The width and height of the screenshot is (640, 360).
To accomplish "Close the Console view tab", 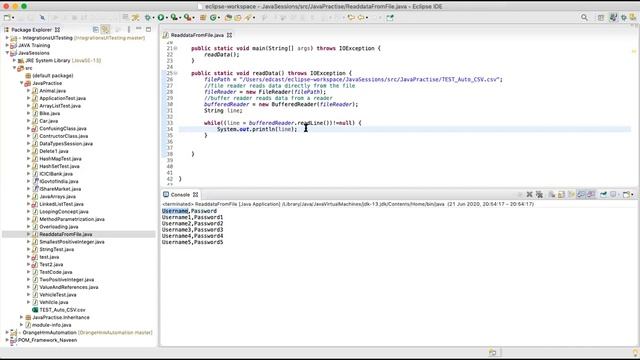I will pos(196,195).
